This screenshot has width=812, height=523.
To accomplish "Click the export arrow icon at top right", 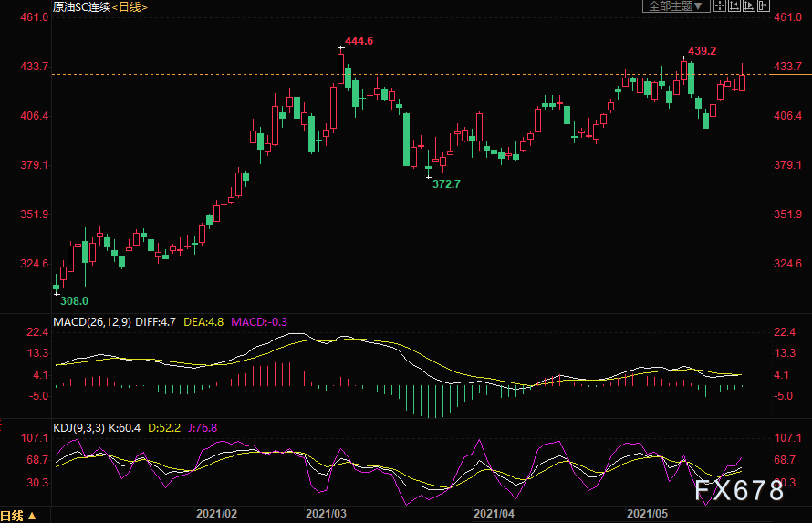I will (764, 5).
